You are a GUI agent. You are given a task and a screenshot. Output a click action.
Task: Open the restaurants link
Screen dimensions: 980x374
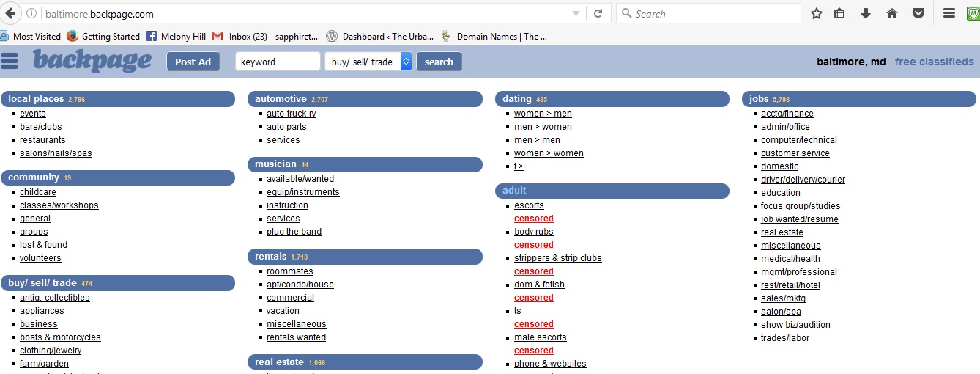coord(42,140)
